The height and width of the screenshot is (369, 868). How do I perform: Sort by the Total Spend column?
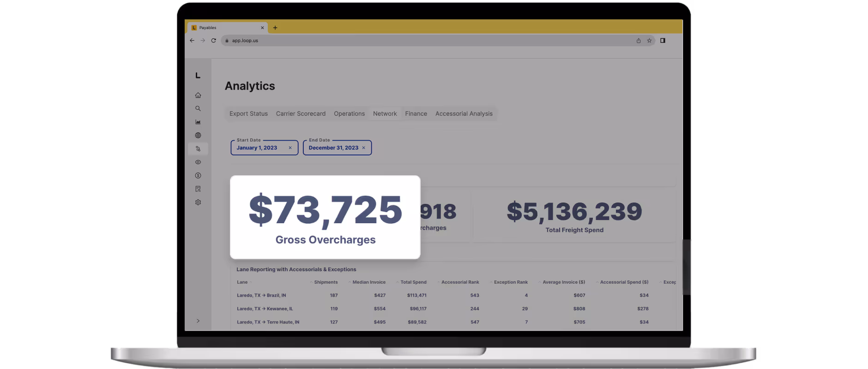click(x=413, y=282)
